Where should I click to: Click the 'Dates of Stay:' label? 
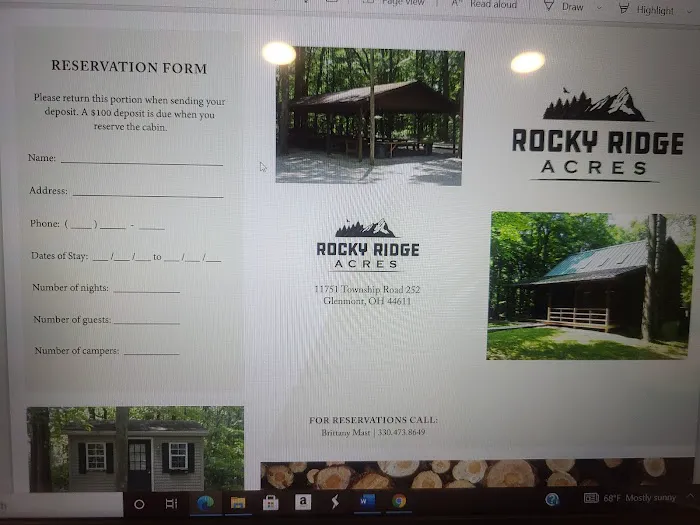coord(59,256)
